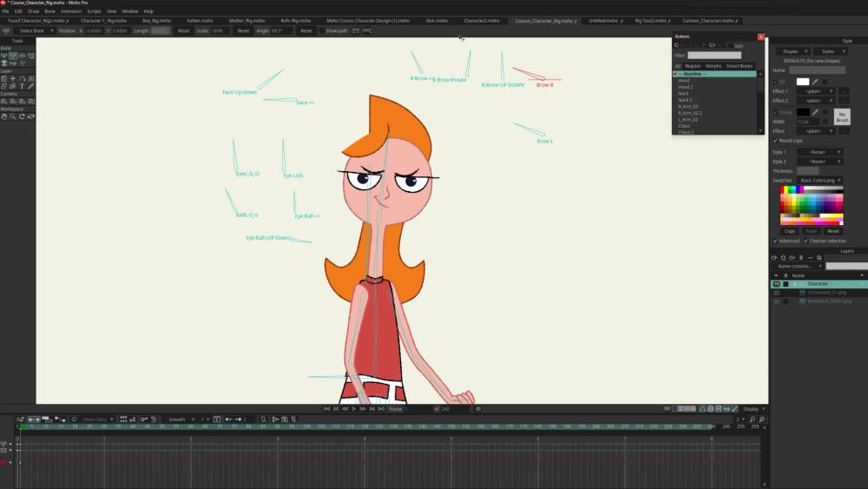The height and width of the screenshot is (489, 868).
Task: Toggle visibility of the Character layer
Action: click(x=776, y=284)
